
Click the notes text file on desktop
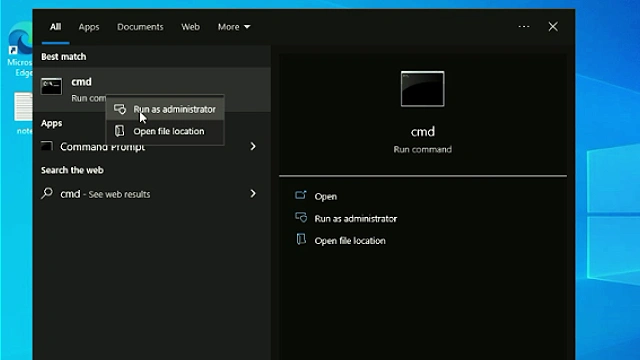click(23, 113)
